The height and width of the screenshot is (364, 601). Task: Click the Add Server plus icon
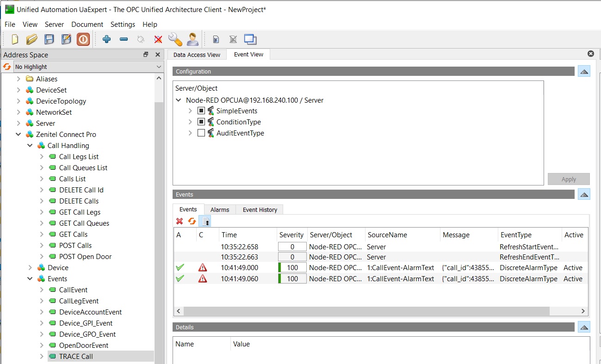[x=107, y=39]
